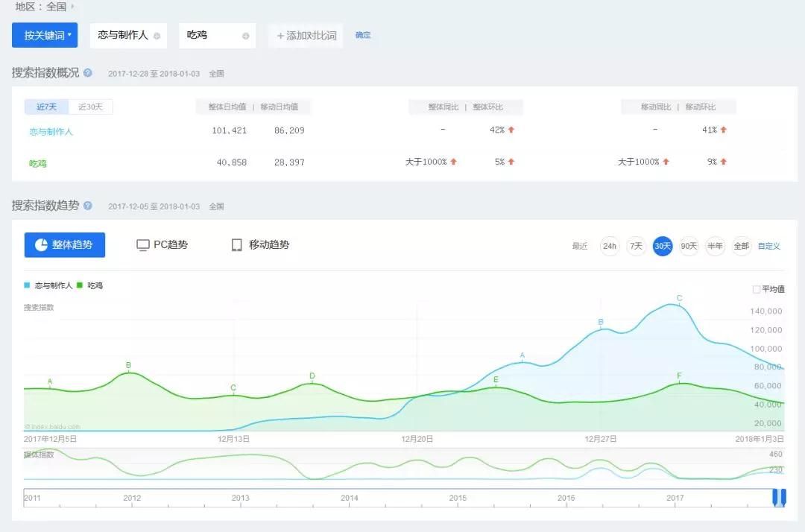Remove the 恋与制作人 keyword icon
805x532 pixels.
pyautogui.click(x=157, y=36)
